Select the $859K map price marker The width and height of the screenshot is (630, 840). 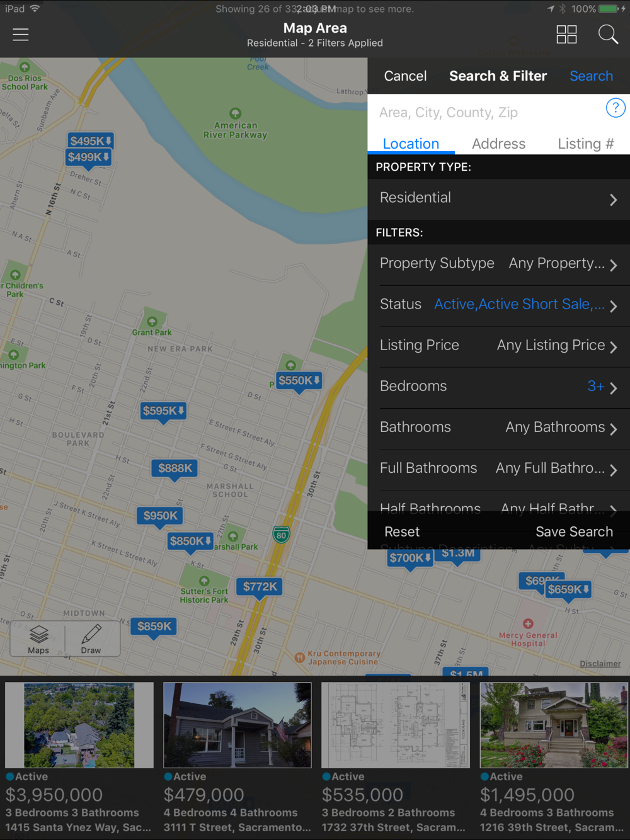154,627
